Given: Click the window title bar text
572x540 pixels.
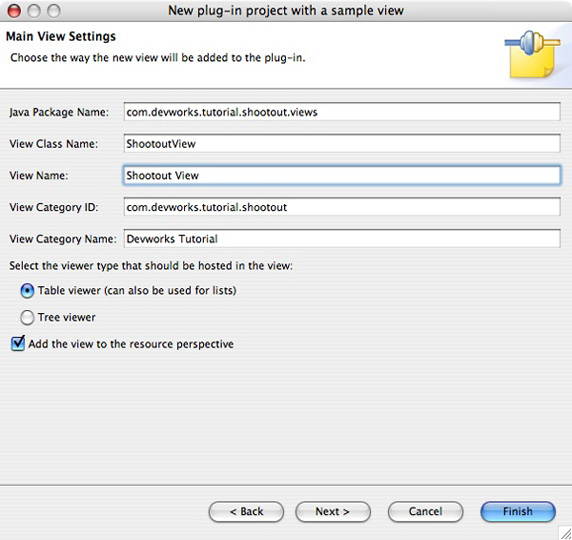Looking at the screenshot, I should (x=286, y=11).
